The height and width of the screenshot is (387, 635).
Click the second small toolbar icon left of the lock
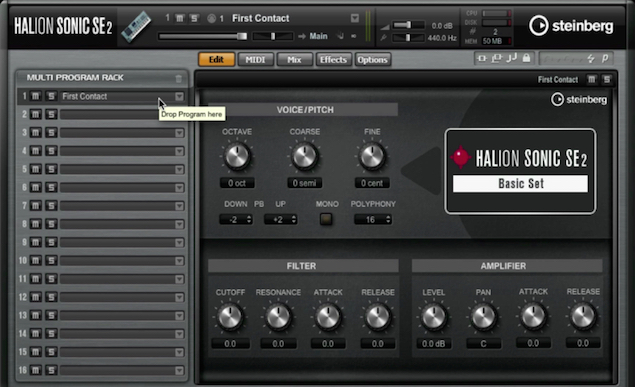[496, 59]
